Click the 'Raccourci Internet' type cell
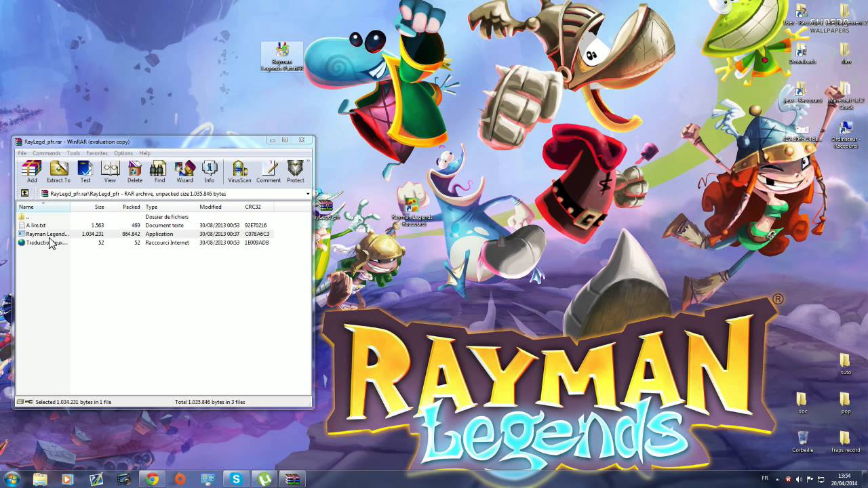The width and height of the screenshot is (868, 488). (167, 243)
